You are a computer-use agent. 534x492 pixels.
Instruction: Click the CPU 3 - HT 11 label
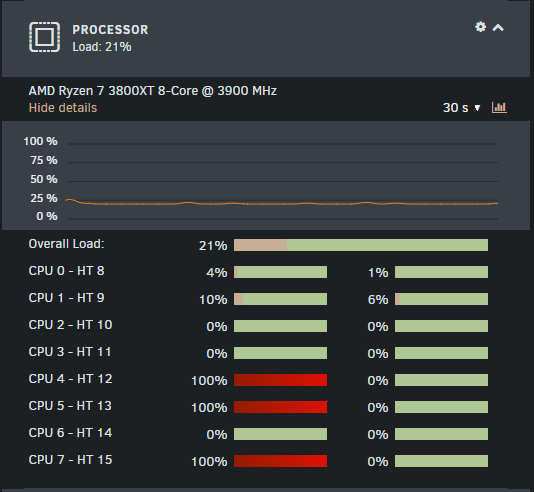coord(70,352)
